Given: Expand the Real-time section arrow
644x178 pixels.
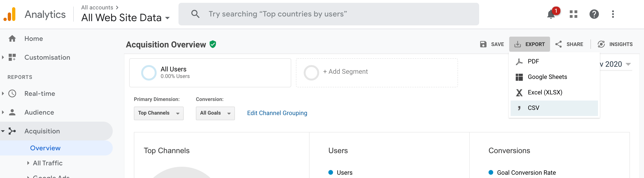Looking at the screenshot, I should point(3,93).
